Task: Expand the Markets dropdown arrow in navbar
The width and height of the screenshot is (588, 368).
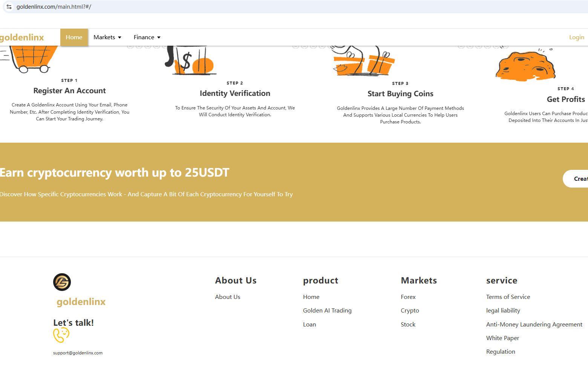Action: tap(119, 37)
